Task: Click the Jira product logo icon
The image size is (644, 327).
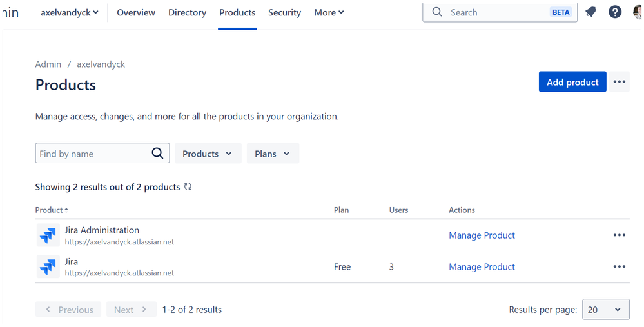Action: (48, 266)
